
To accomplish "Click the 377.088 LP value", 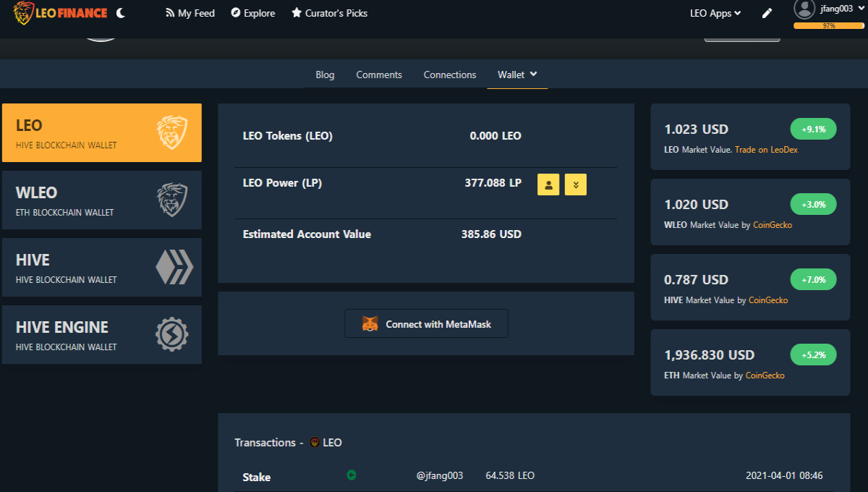I will coord(493,183).
